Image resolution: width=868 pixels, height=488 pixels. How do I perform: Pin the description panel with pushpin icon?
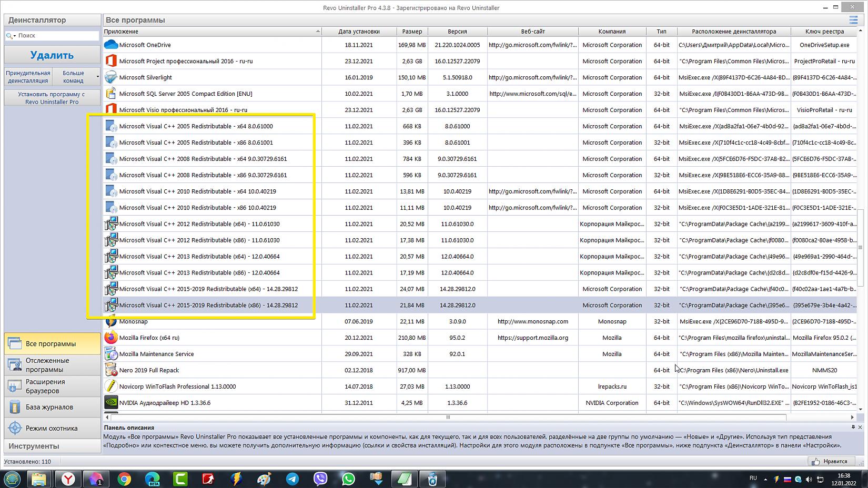point(853,427)
